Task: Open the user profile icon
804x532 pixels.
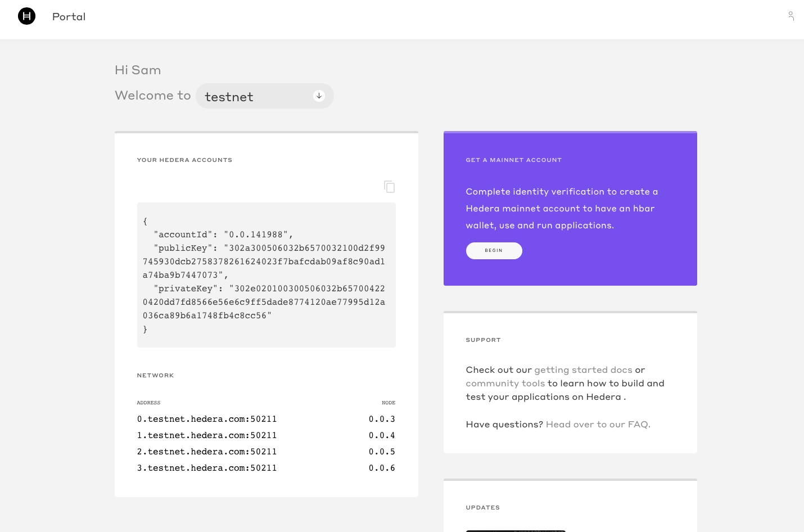Action: coord(791,16)
